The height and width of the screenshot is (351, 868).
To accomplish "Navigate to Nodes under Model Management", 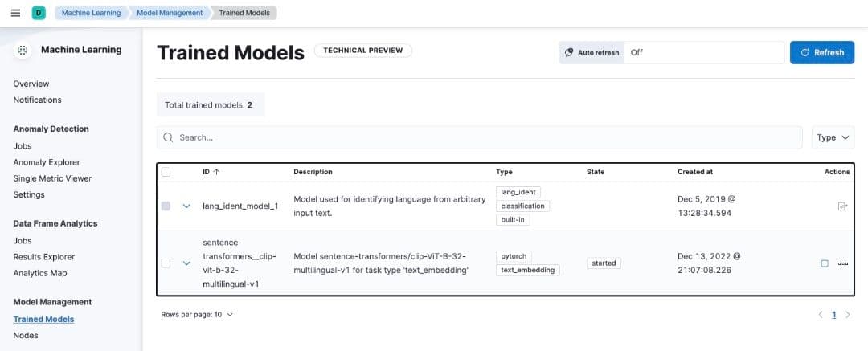I will click(x=25, y=336).
